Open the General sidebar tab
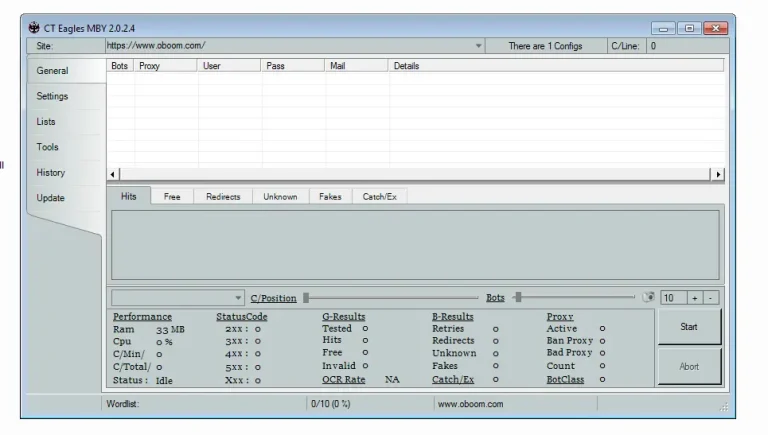Viewport: 768px width, 435px height. coord(52,71)
